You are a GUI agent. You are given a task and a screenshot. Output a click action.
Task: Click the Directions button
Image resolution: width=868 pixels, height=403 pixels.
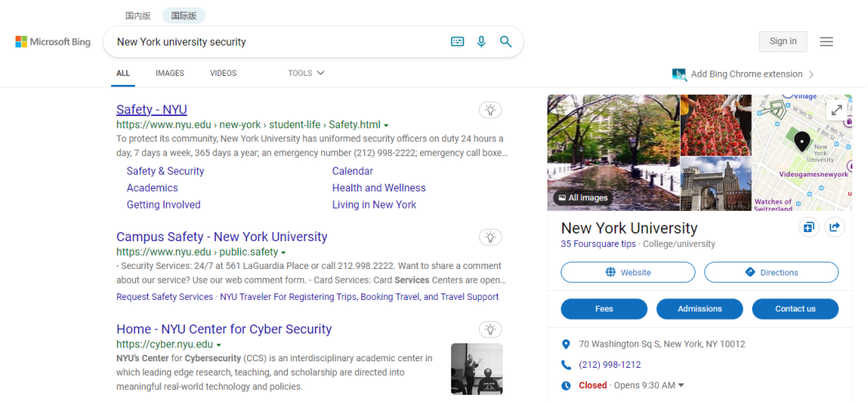pos(771,272)
